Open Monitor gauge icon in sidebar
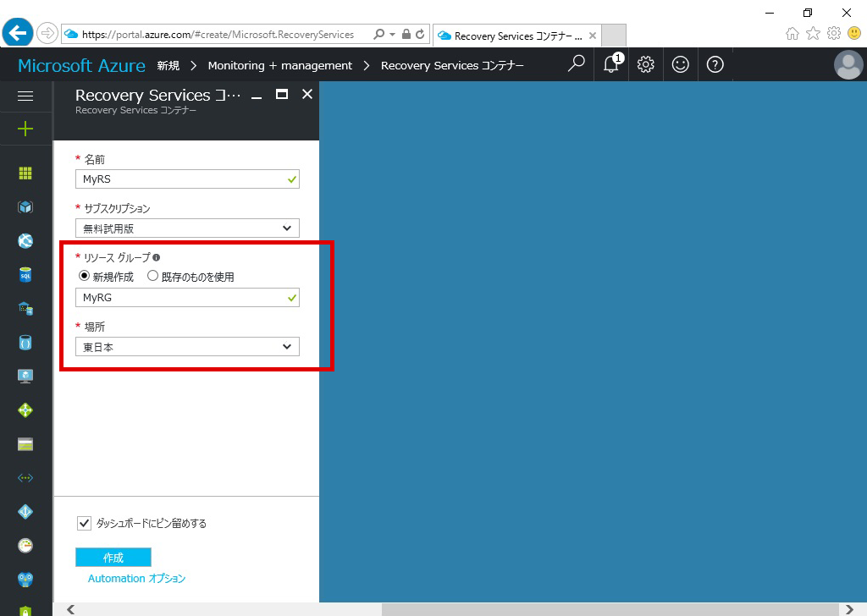 [25, 546]
